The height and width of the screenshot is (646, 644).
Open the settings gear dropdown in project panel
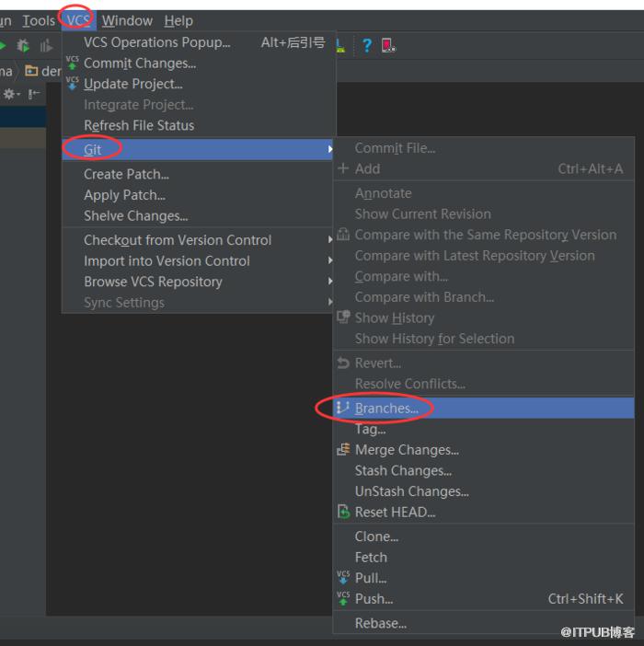11,95
